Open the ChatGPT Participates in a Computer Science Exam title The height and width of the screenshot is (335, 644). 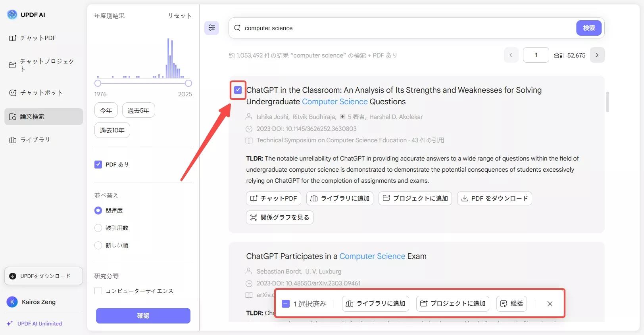tap(336, 256)
